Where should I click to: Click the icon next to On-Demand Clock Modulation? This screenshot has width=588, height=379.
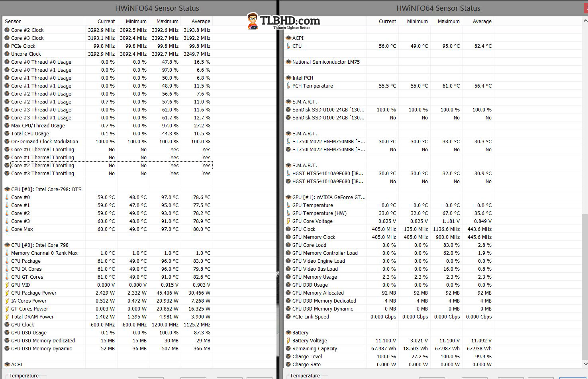pos(7,141)
